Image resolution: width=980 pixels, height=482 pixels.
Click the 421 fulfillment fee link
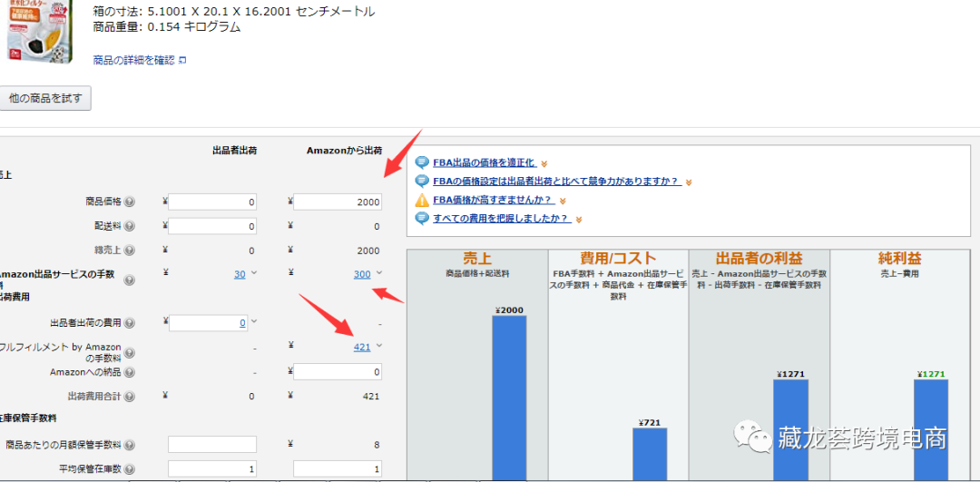(x=362, y=347)
